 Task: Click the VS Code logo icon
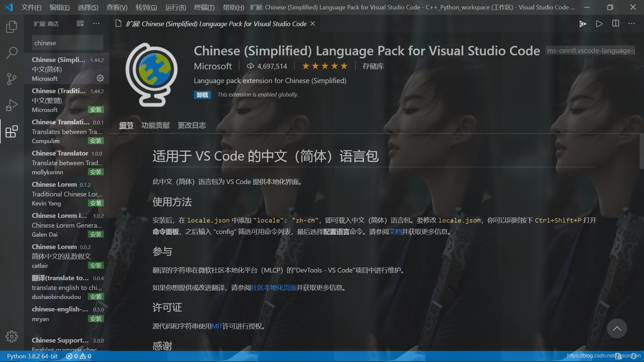(x=9, y=7)
